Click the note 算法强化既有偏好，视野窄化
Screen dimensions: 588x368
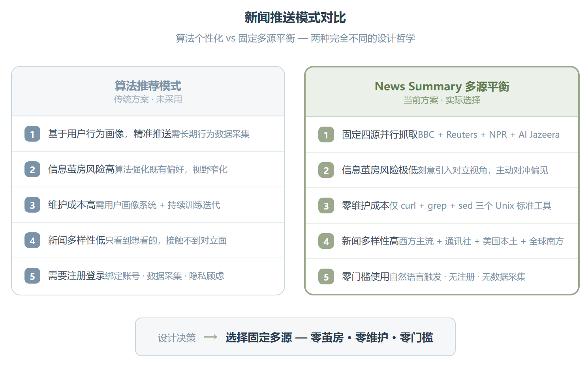pos(171,170)
